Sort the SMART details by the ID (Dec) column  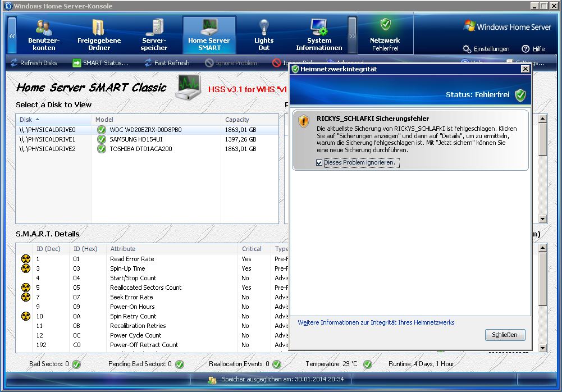click(x=51, y=249)
